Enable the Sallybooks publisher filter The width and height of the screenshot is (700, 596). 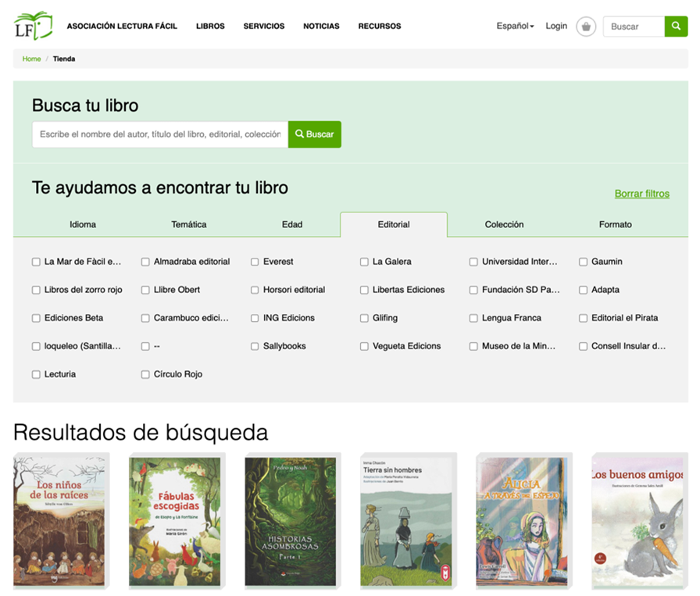click(x=255, y=346)
